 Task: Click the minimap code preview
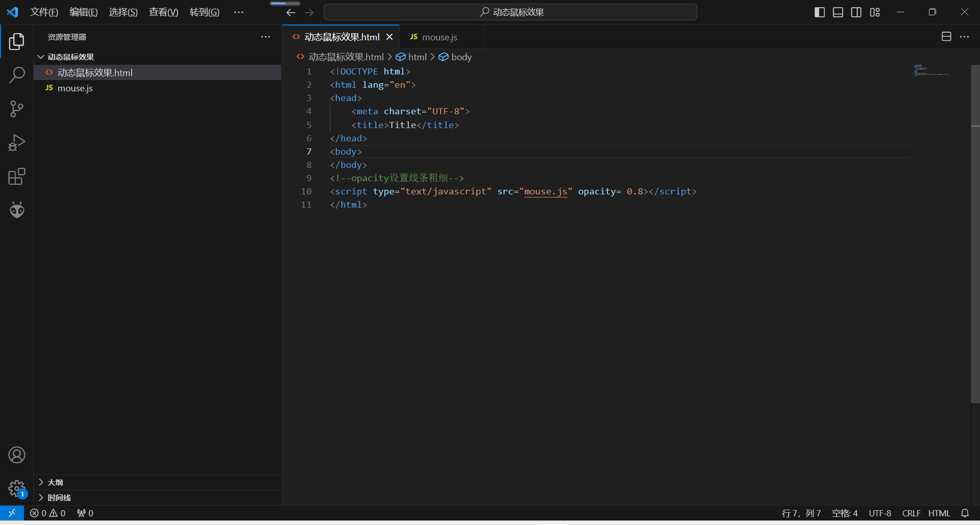tap(932, 70)
